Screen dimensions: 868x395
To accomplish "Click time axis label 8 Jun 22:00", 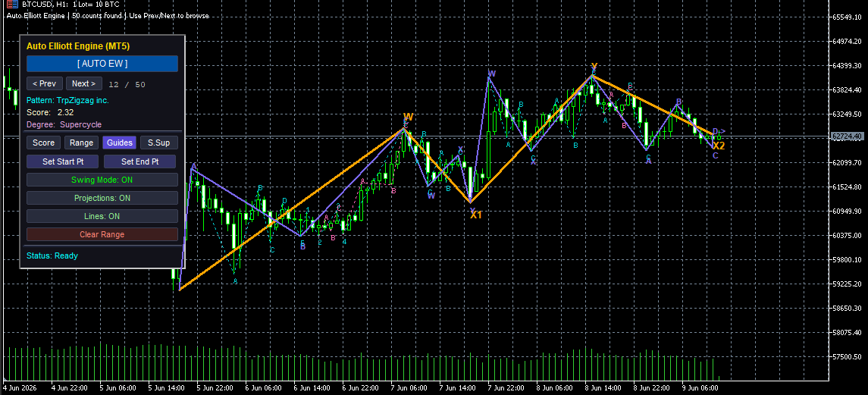I will pos(653,388).
